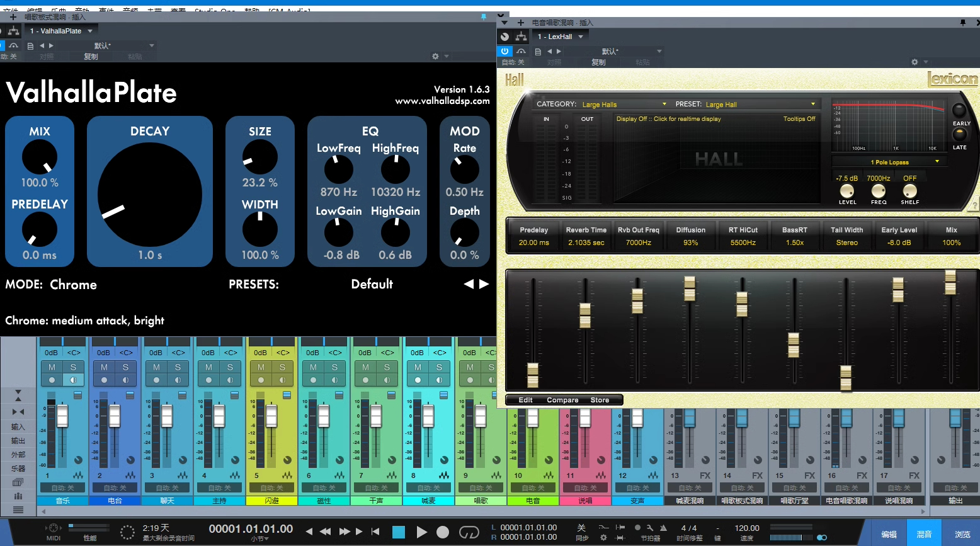Click the ValhallaPlate preset file icon
The height and width of the screenshot is (546, 980).
[30, 46]
